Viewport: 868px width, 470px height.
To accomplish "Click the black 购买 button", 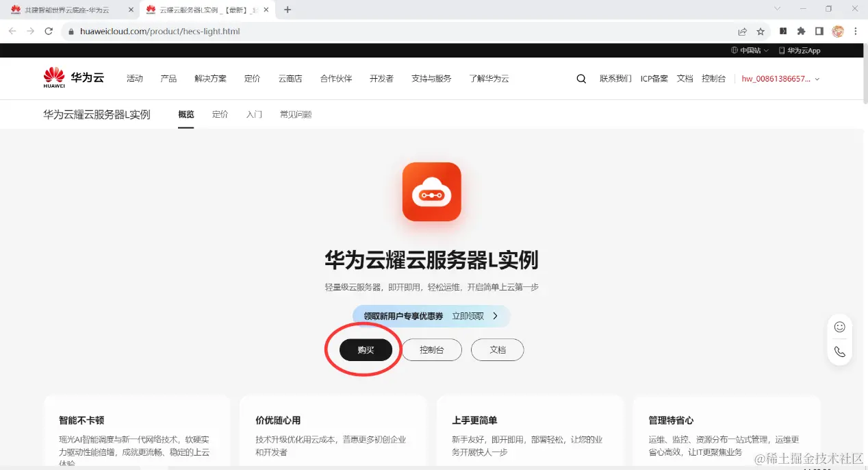I will [366, 350].
